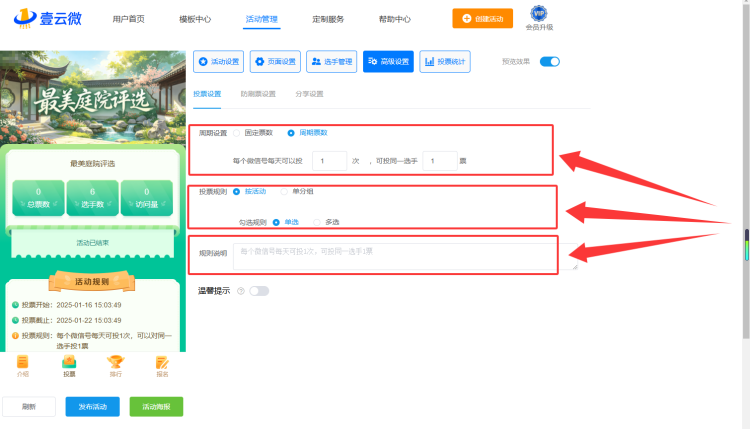Open the VIP 会员升级 badge icon
750x429 pixels.
[x=539, y=13]
